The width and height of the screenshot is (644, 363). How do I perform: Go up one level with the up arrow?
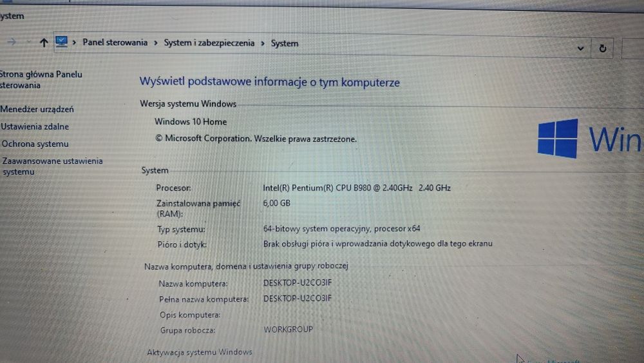click(x=44, y=43)
